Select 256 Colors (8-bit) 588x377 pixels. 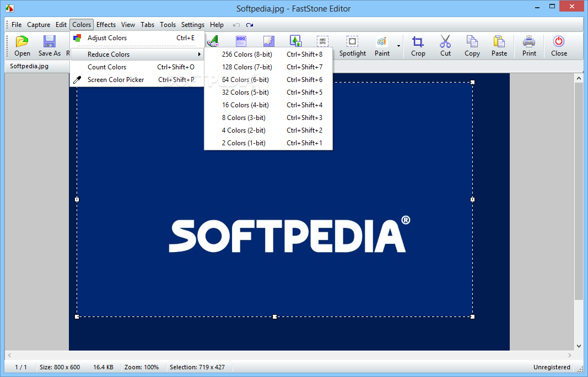[268, 54]
